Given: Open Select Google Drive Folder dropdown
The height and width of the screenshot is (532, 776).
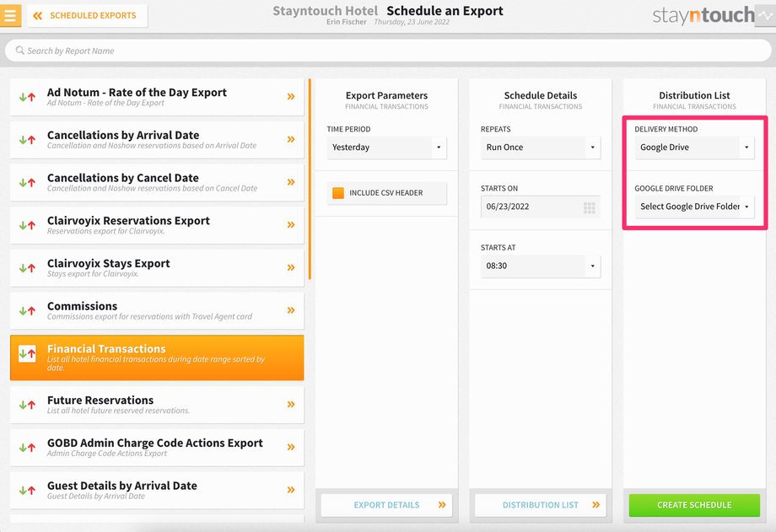Looking at the screenshot, I should 694,207.
